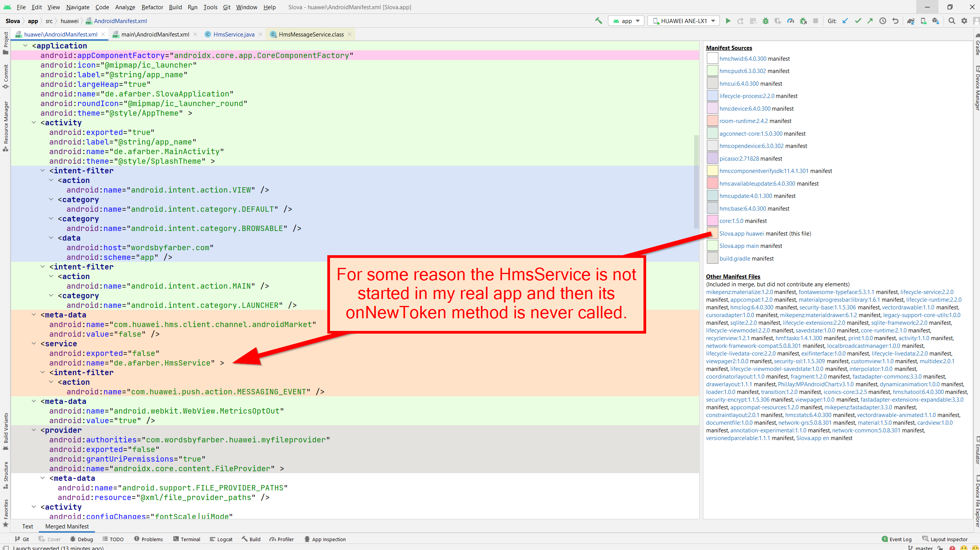Run the app with green play icon
This screenshot has height=550, width=980.
(x=728, y=21)
